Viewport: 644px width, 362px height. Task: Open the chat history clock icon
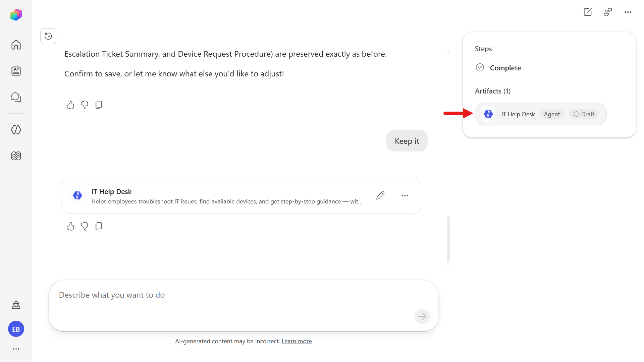coord(48,36)
